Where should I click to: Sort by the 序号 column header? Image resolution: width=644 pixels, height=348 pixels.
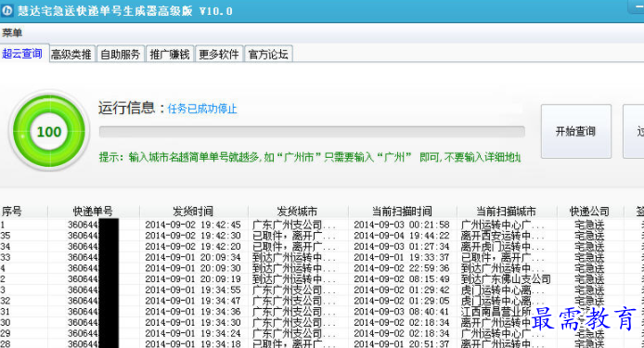point(24,212)
